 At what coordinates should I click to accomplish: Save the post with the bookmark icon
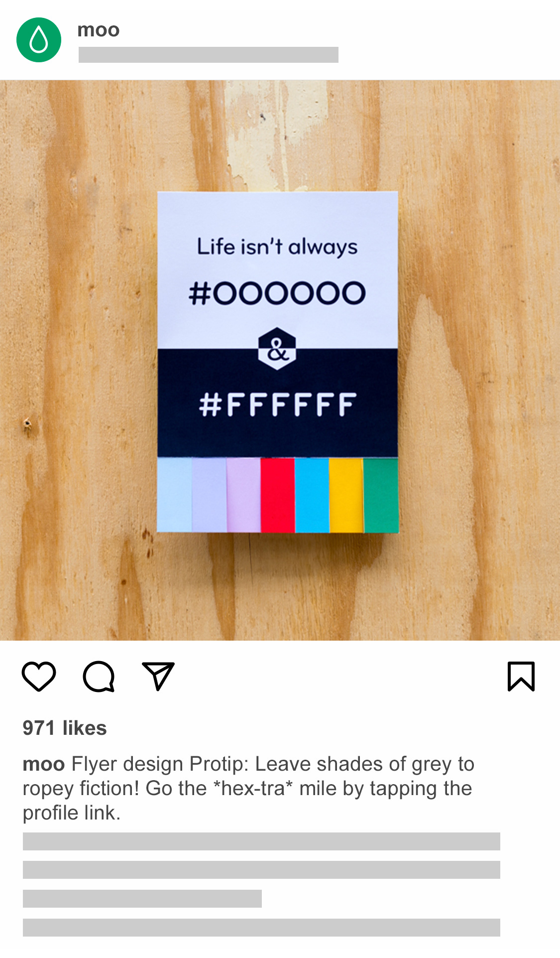[521, 676]
